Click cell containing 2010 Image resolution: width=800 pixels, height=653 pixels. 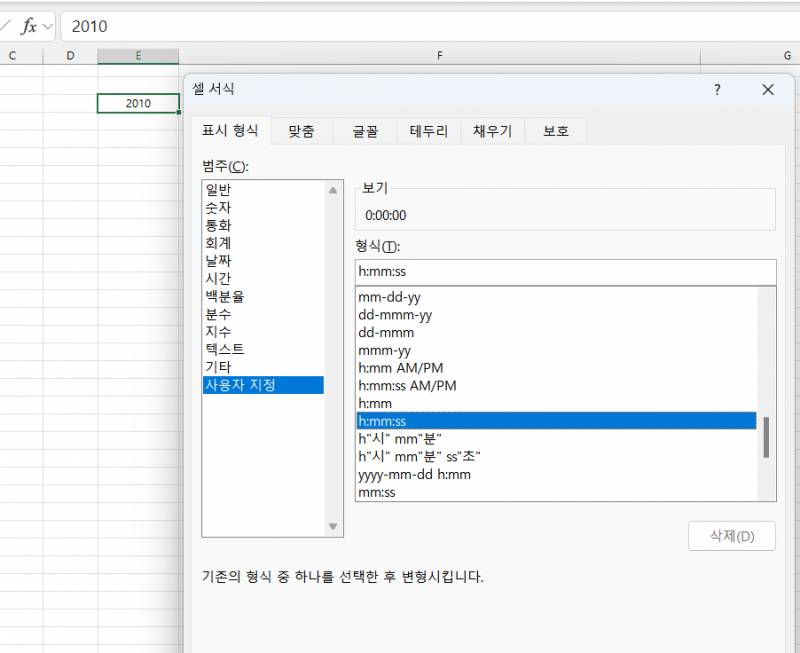138,103
